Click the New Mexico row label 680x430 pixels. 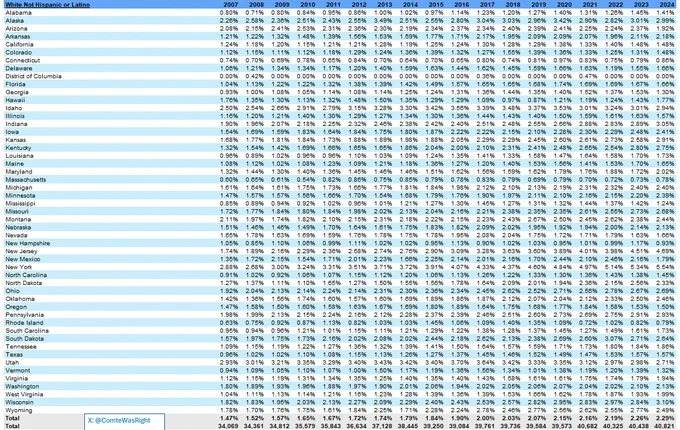[23, 259]
